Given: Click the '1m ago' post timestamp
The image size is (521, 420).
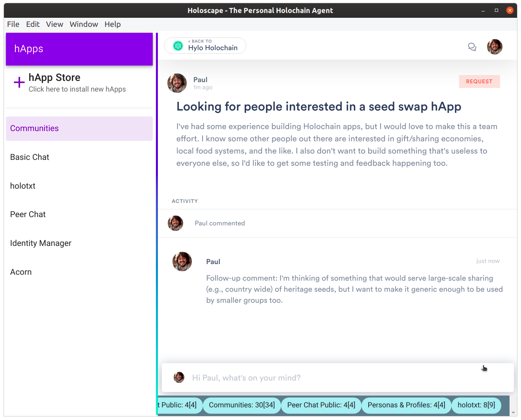Looking at the screenshot, I should pos(203,88).
